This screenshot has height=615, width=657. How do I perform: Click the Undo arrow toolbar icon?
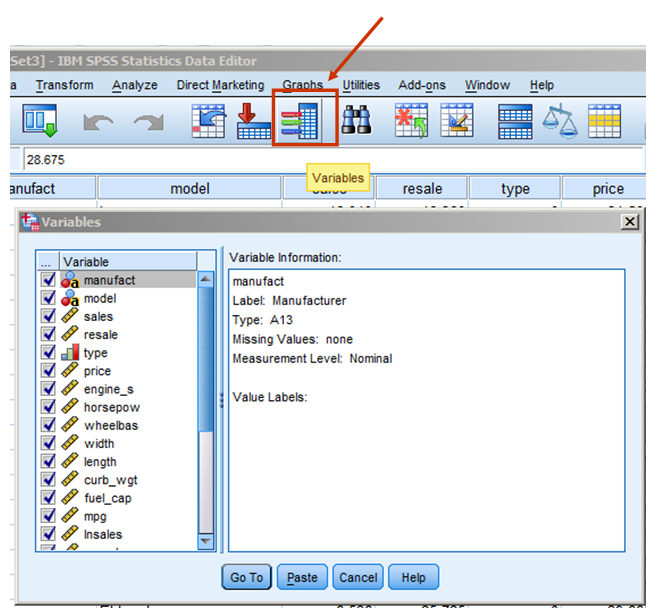[x=98, y=122]
